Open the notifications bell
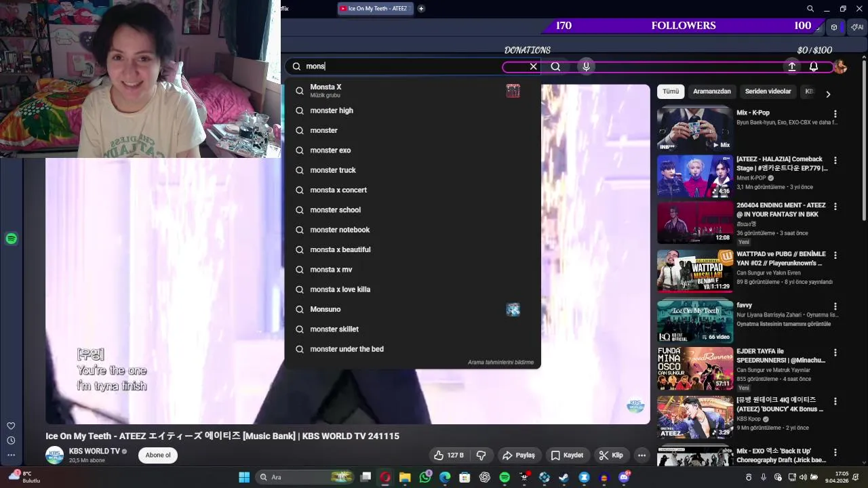This screenshot has height=488, width=868. [814, 66]
